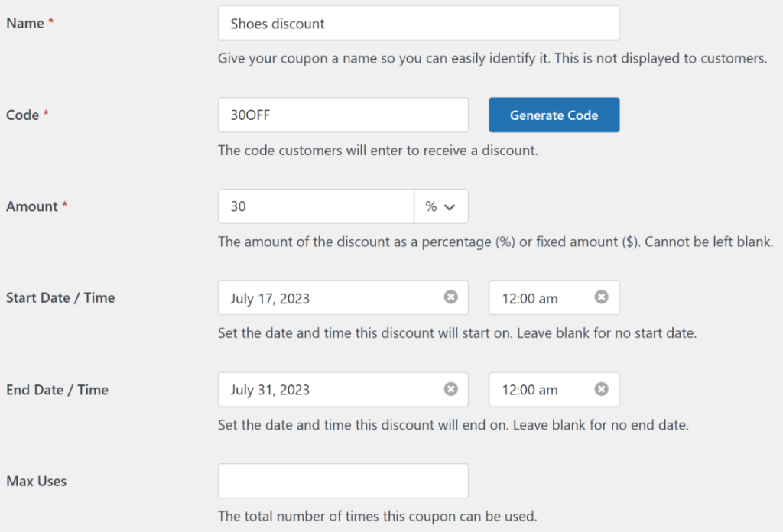Click the Generate Code button
The height and width of the screenshot is (532, 783).
554,115
